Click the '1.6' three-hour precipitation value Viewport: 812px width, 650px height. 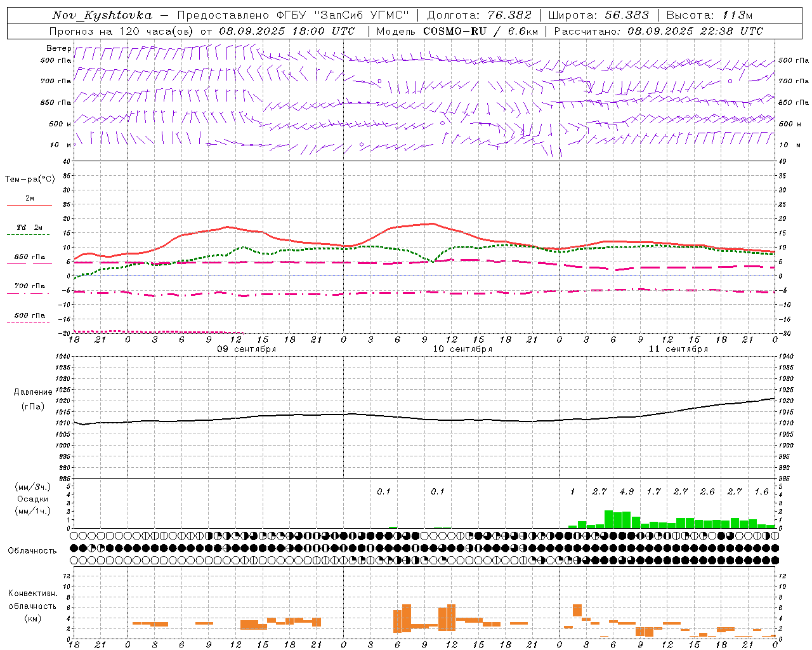click(761, 492)
